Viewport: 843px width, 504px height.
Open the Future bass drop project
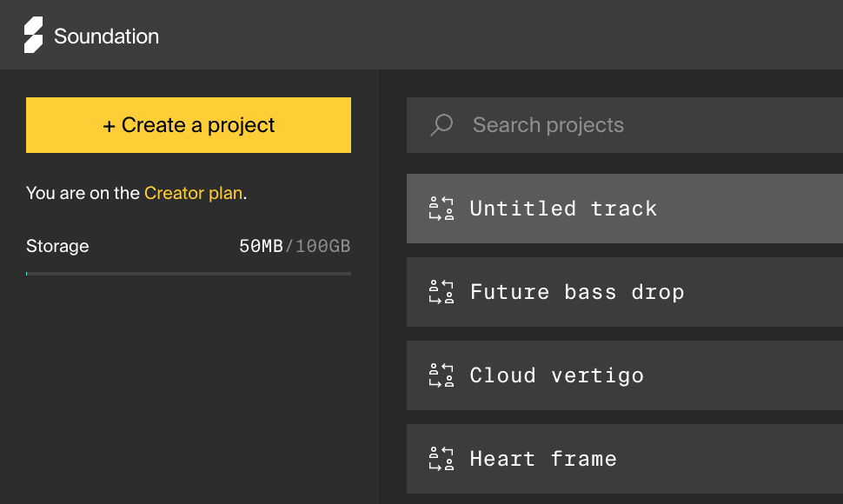pyautogui.click(x=577, y=292)
